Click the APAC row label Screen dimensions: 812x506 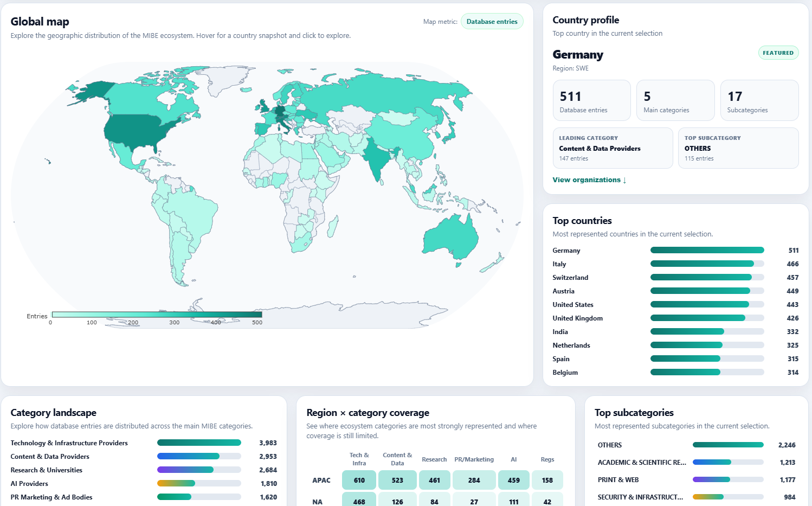coord(321,480)
